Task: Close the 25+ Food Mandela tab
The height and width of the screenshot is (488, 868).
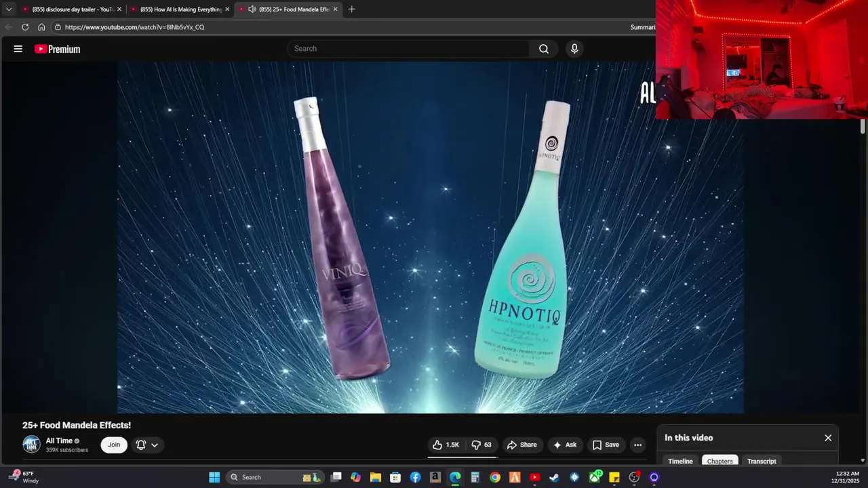Action: point(335,9)
